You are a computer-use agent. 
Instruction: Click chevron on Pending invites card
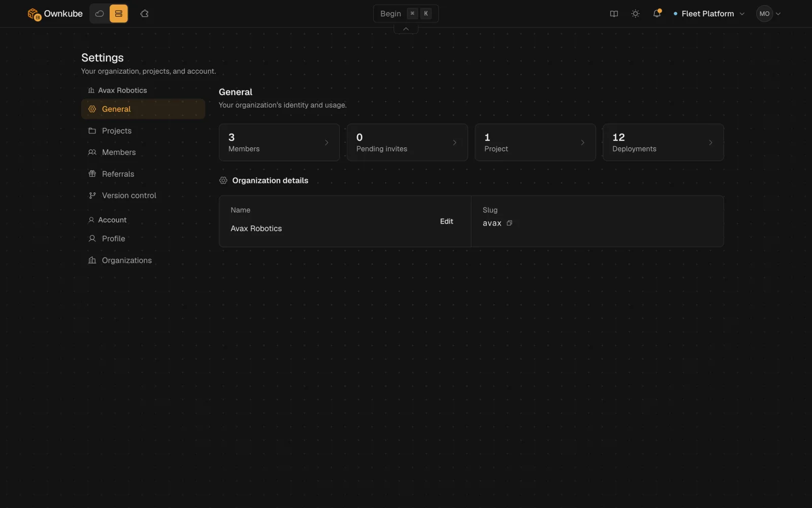(x=454, y=143)
